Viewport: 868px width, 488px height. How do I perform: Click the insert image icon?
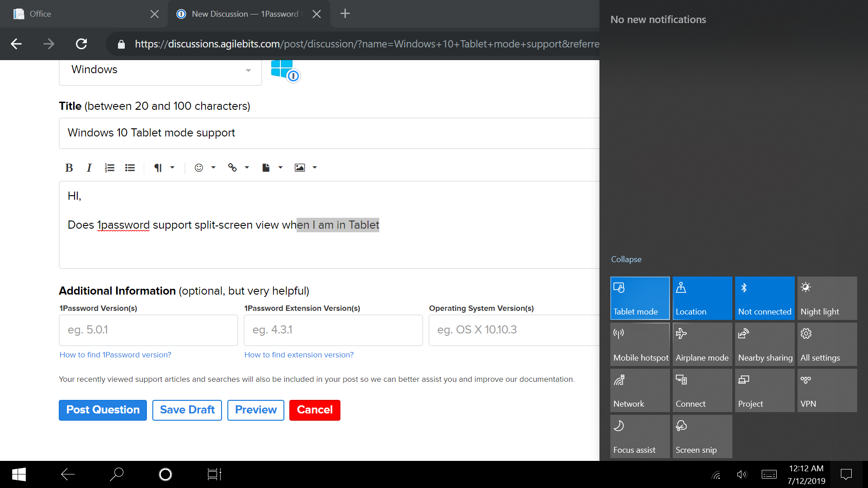300,168
